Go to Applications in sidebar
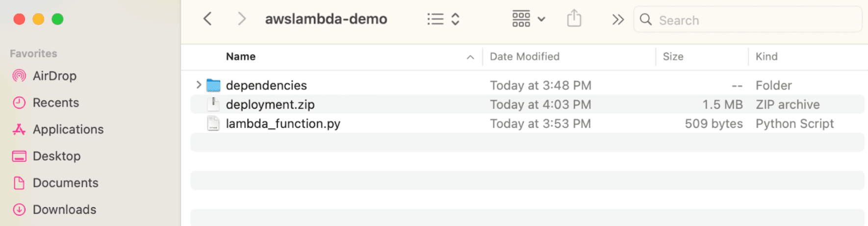Viewport: 868px width, 226px height. (68, 129)
